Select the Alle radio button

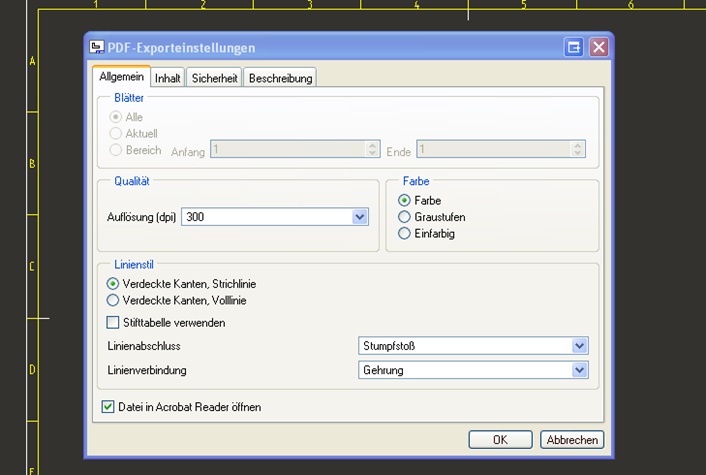click(x=116, y=117)
